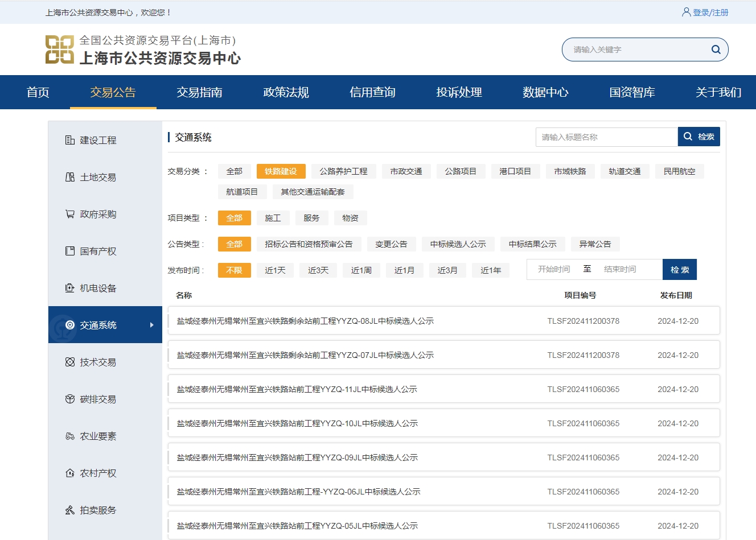Open 数据中心 nav tab

pos(546,92)
